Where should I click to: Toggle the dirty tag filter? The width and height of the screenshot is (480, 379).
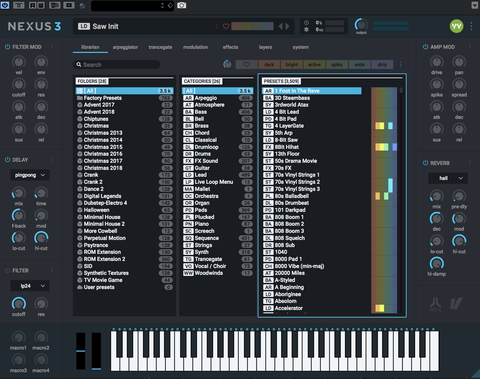click(x=382, y=65)
